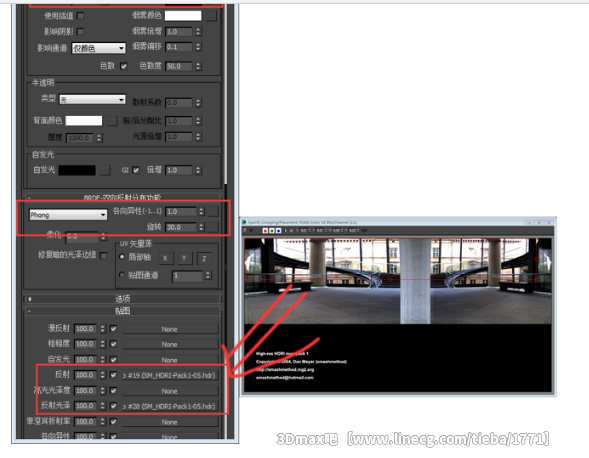
Task: Uncheck the 反射 map checkbox
Action: pyautogui.click(x=113, y=375)
